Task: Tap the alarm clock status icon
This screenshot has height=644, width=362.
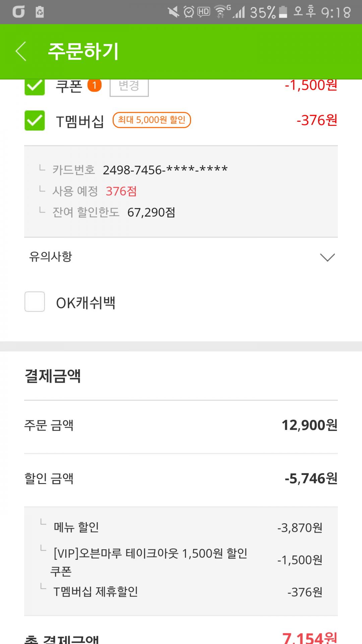Action: [189, 12]
